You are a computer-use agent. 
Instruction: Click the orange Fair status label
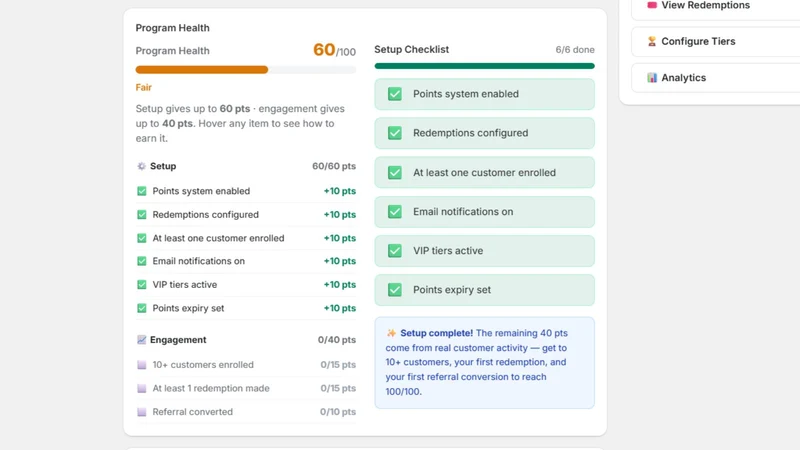pos(143,87)
